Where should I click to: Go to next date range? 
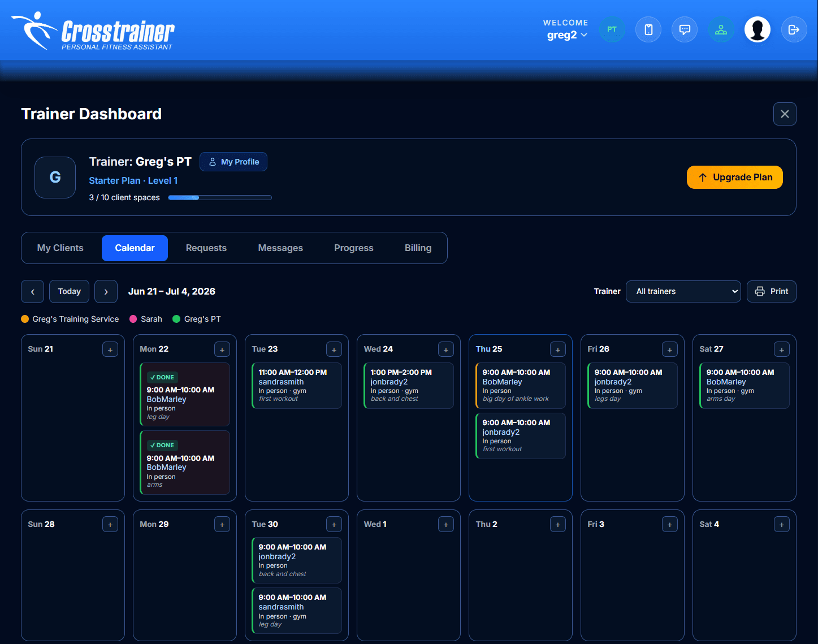[x=106, y=292]
